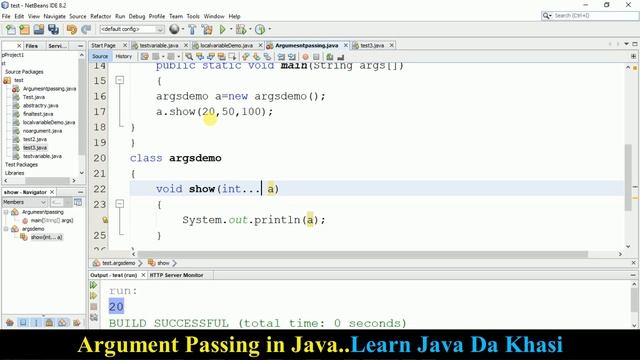
Task: Click the New Project toolbar icon
Action: 24,29
